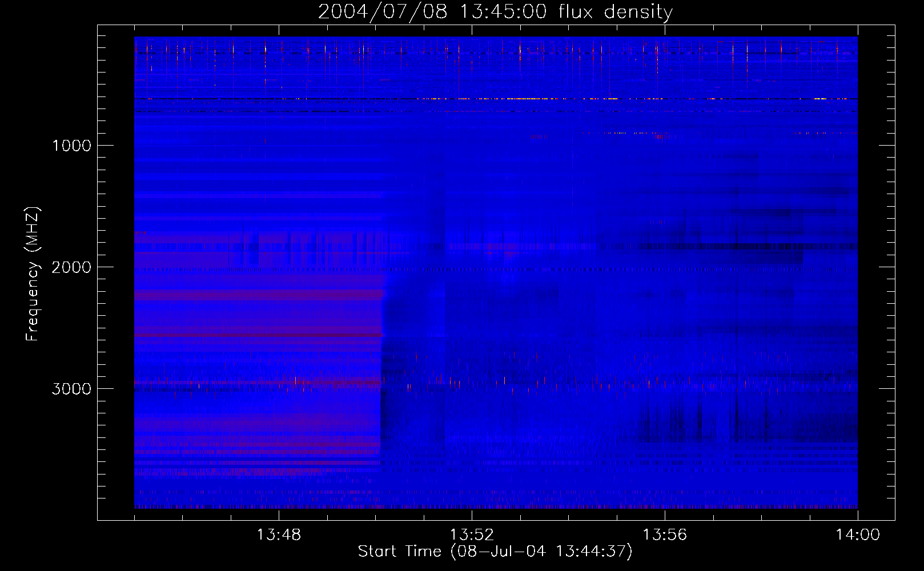Click the 2000 frequency tick label

tap(71, 267)
